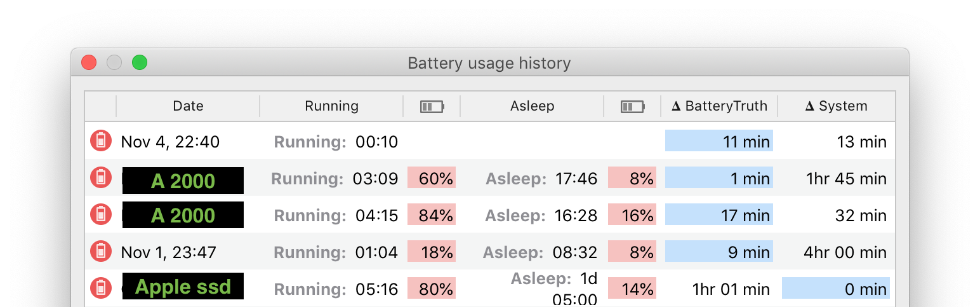Sort by the Date column header

coord(188,106)
